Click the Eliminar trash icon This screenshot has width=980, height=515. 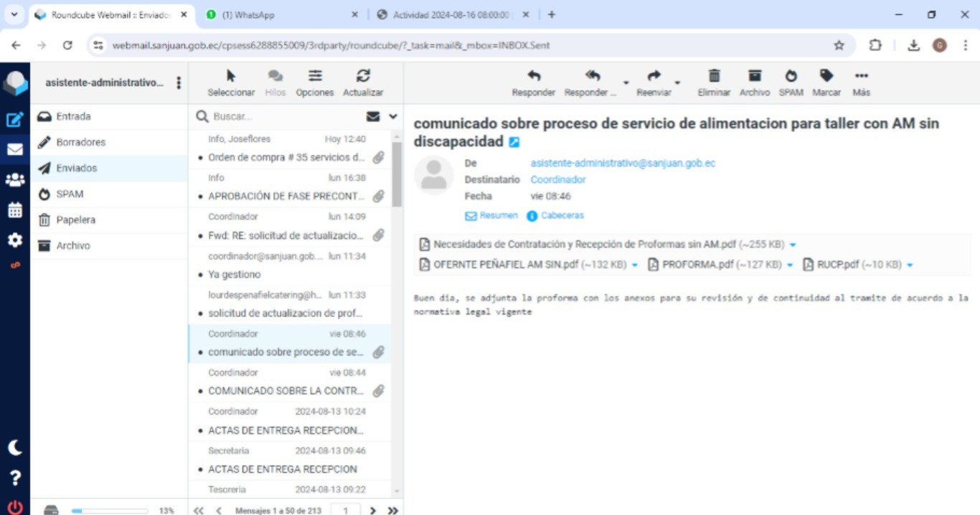[x=714, y=77]
